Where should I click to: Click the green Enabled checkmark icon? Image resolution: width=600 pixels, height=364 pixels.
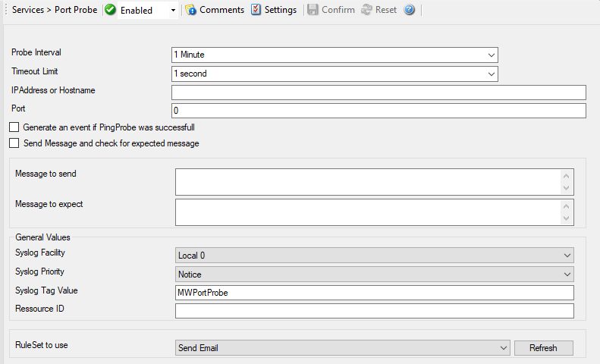(x=111, y=11)
